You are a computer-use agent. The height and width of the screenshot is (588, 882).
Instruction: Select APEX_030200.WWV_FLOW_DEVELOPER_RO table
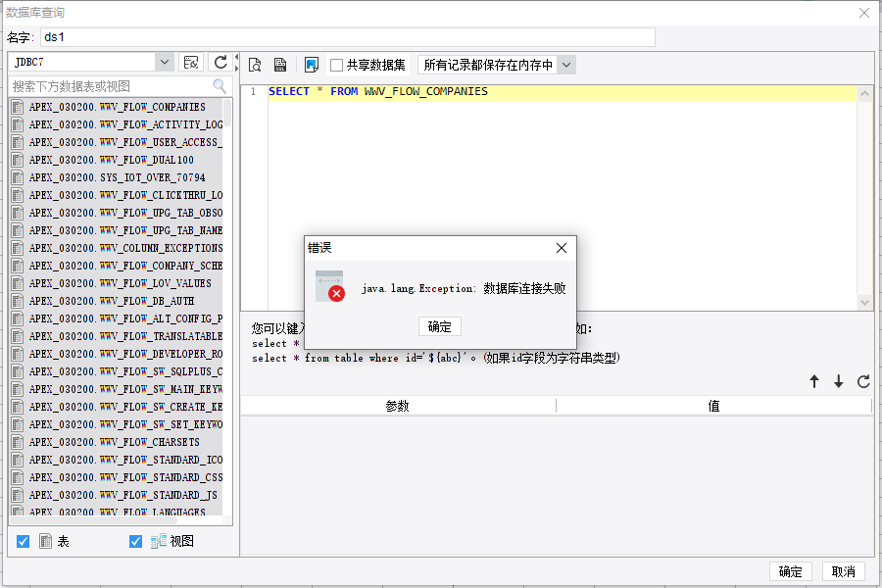click(116, 354)
